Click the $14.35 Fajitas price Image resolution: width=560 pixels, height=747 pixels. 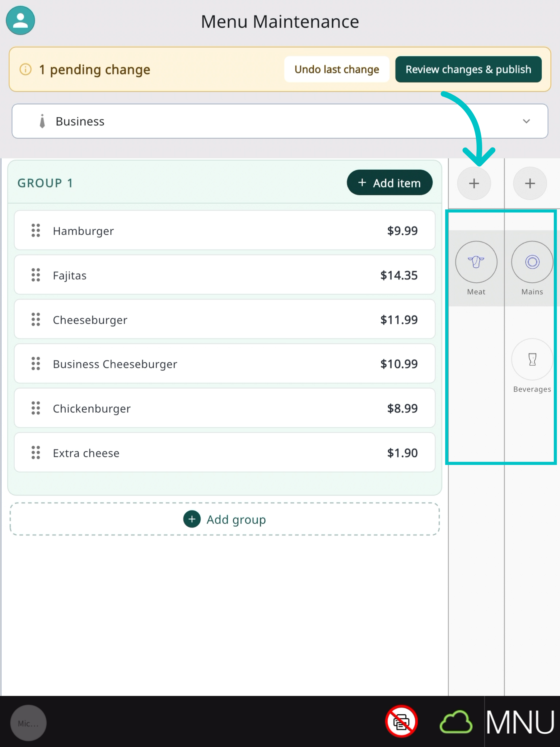[x=399, y=275]
